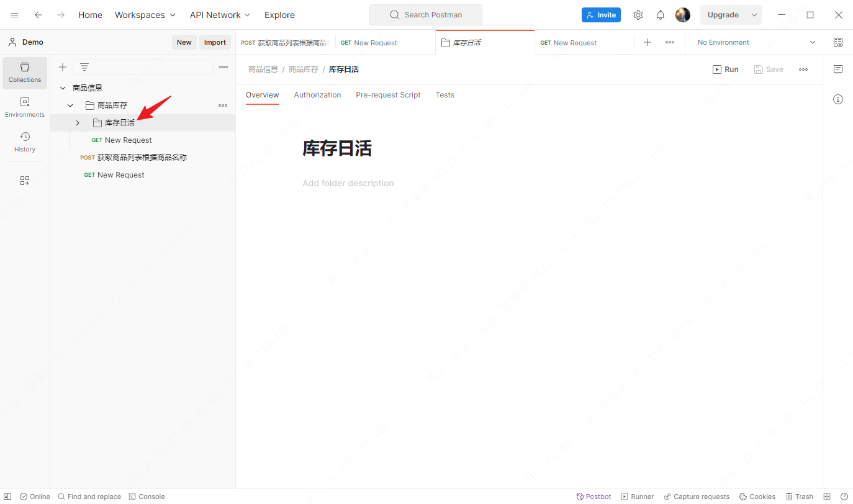The image size is (853, 504).
Task: Switch to the Overview tab
Action: [x=263, y=95]
